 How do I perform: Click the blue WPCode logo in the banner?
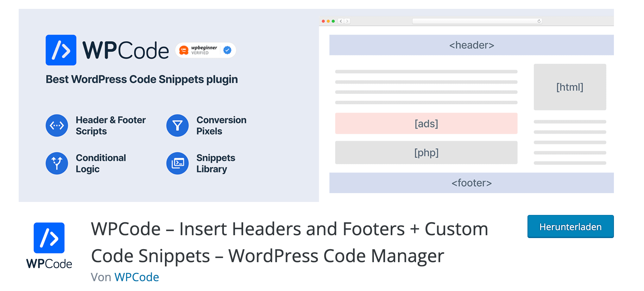click(61, 50)
